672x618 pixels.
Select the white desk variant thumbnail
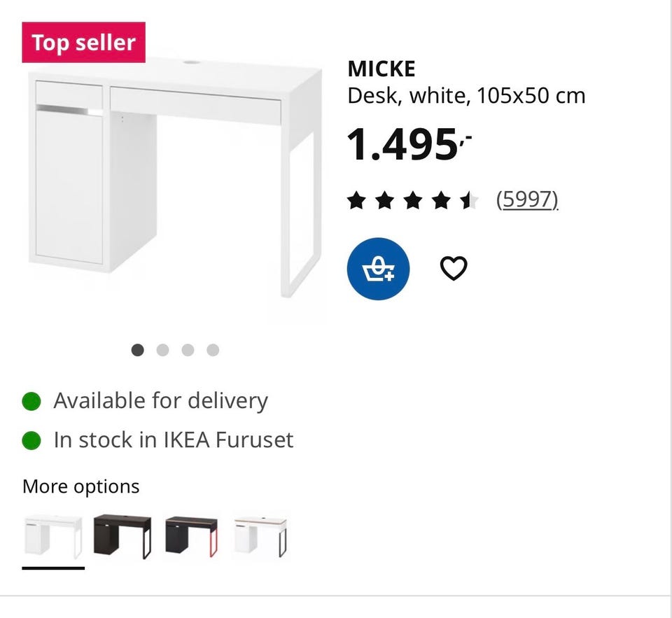52,537
